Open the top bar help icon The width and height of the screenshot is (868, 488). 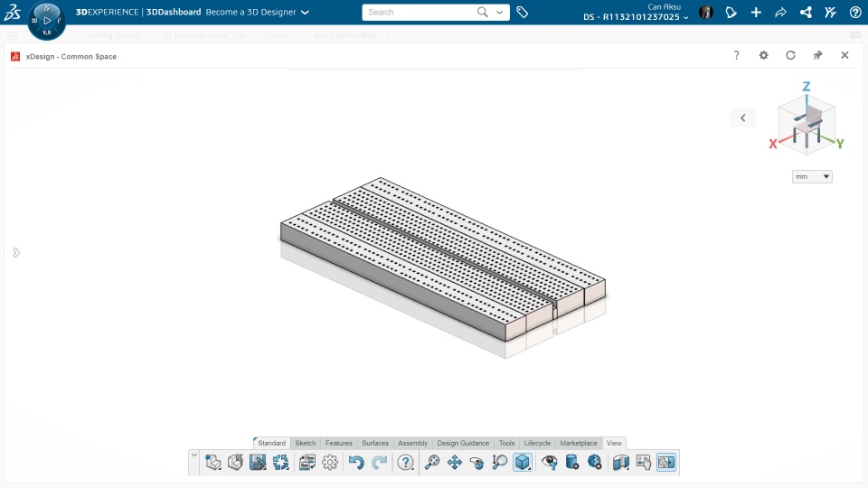[x=855, y=12]
